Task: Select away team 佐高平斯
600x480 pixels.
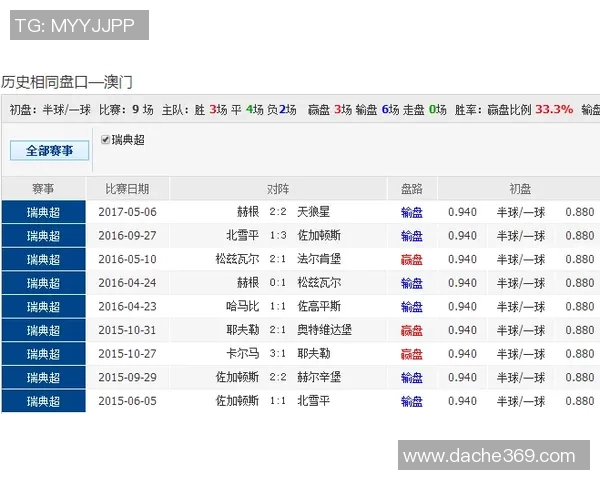Action: [x=319, y=306]
